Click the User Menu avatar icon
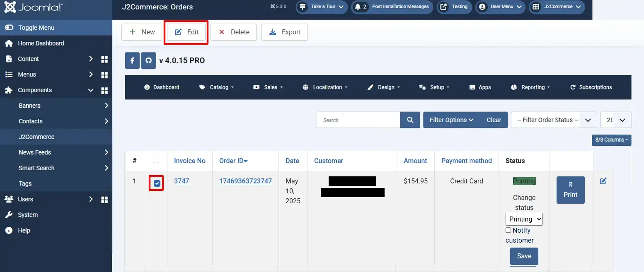This screenshot has width=644, height=272. pos(482,7)
